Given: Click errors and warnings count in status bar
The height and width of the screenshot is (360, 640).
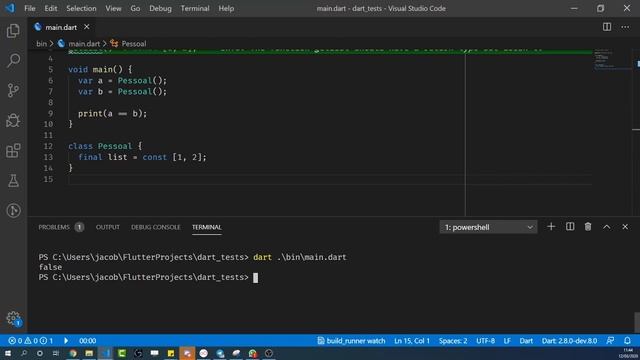Looking at the screenshot, I should (x=31, y=341).
